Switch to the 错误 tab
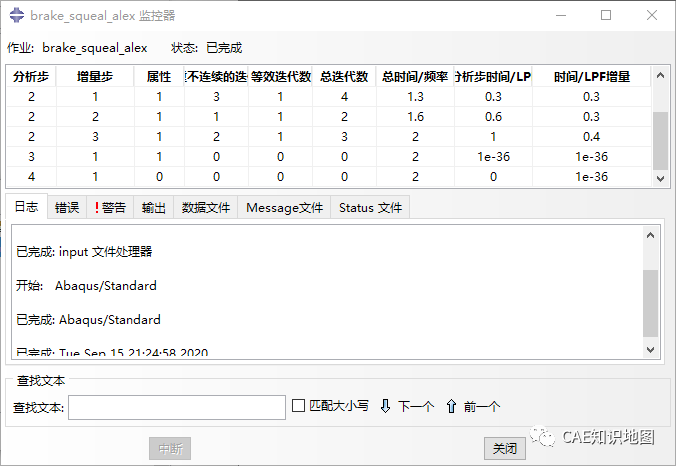 67,208
